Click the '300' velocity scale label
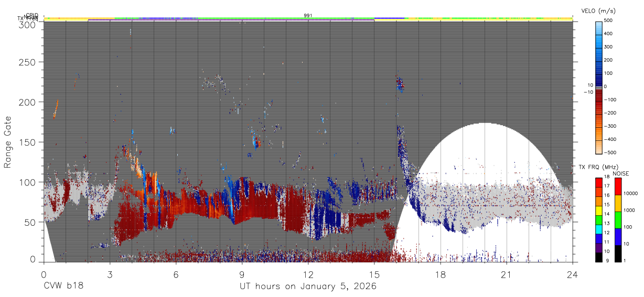The image size is (644, 297). (608, 47)
